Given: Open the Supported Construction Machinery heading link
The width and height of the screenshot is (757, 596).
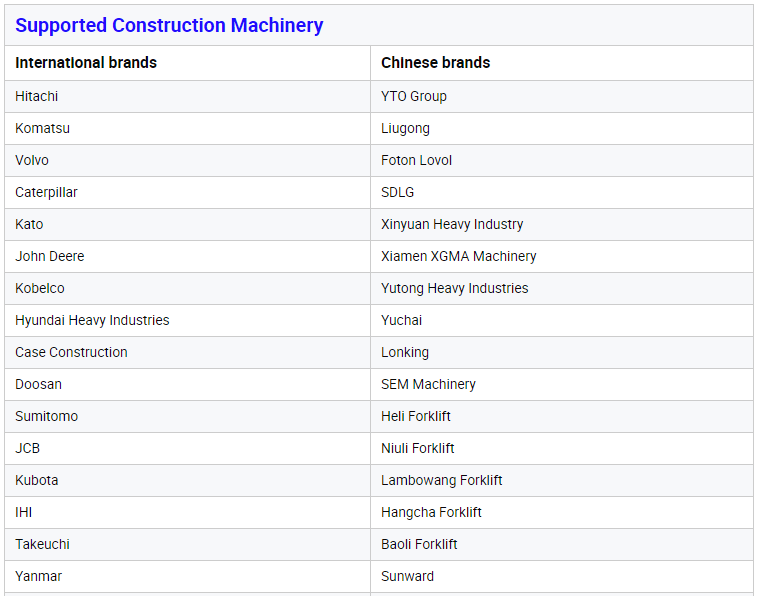Looking at the screenshot, I should (x=169, y=26).
